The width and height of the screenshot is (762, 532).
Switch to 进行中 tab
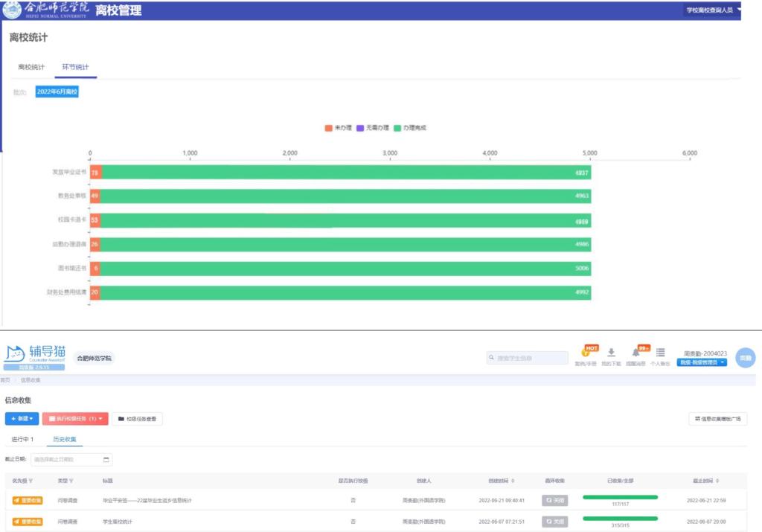pos(22,440)
